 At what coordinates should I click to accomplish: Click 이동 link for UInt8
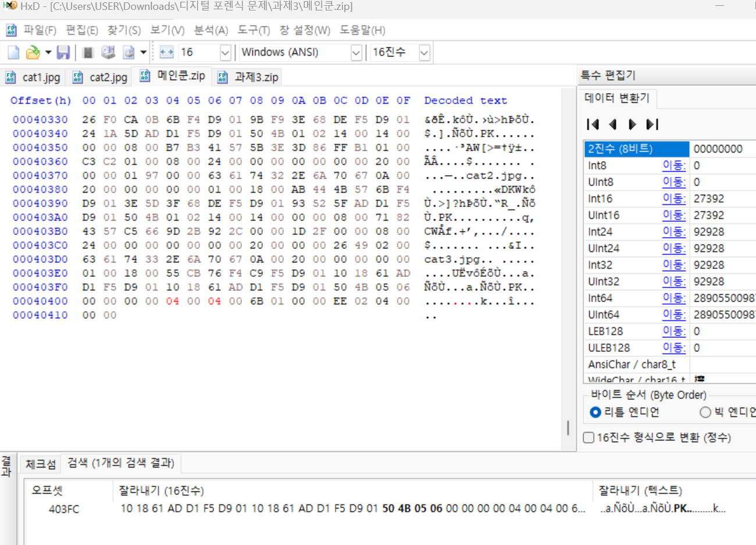(x=674, y=182)
